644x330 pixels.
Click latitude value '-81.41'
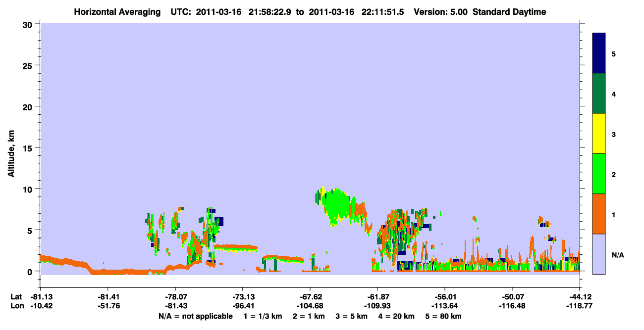(x=107, y=297)
